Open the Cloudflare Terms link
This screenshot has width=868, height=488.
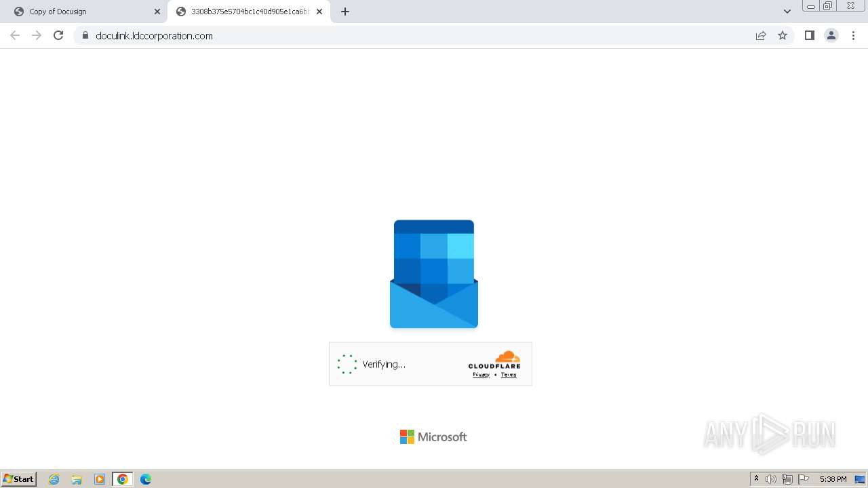coord(509,375)
